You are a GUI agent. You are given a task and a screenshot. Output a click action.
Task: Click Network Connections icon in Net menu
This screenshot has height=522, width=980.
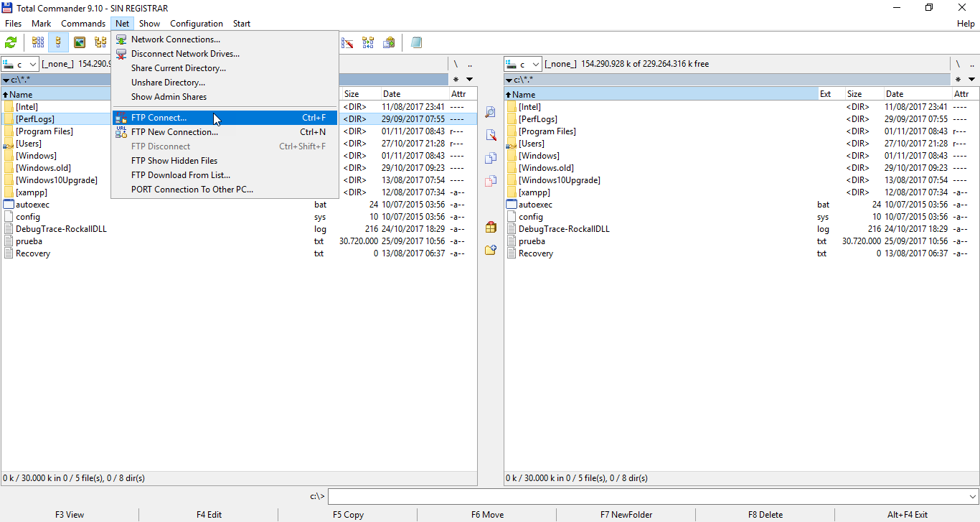pyautogui.click(x=121, y=39)
